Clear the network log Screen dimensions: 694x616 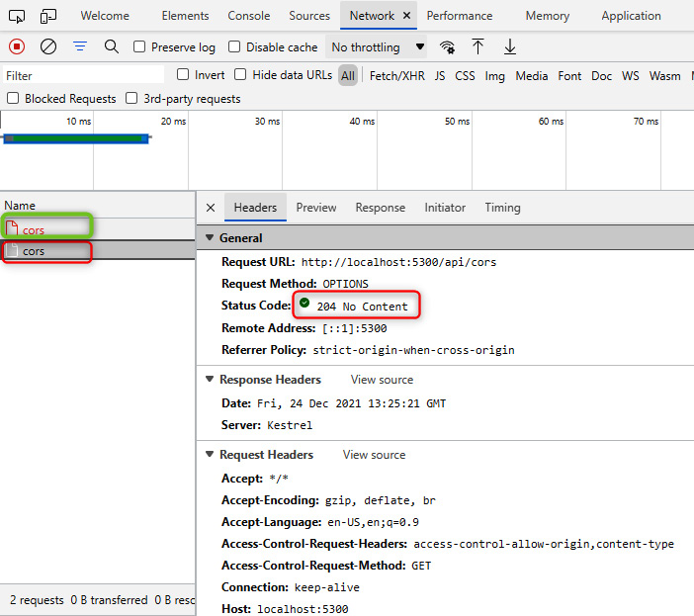[48, 46]
